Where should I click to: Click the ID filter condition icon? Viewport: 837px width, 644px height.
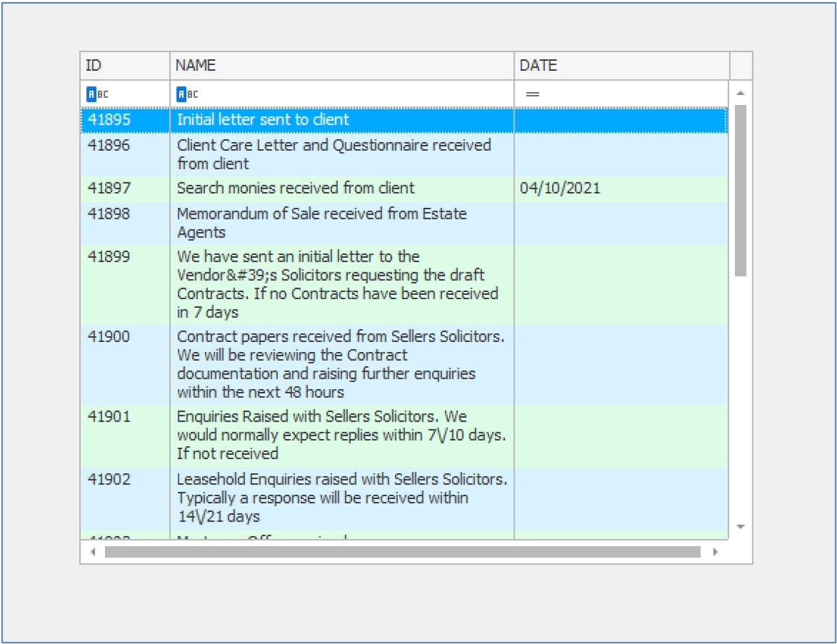(x=97, y=94)
